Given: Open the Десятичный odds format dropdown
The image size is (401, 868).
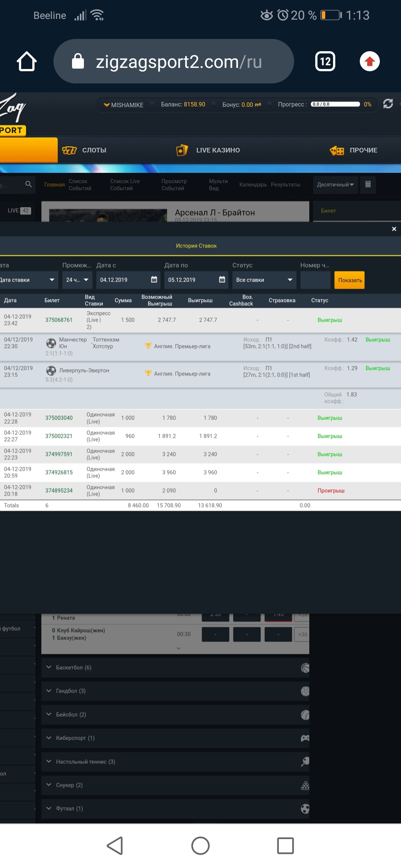Looking at the screenshot, I should click(x=335, y=184).
